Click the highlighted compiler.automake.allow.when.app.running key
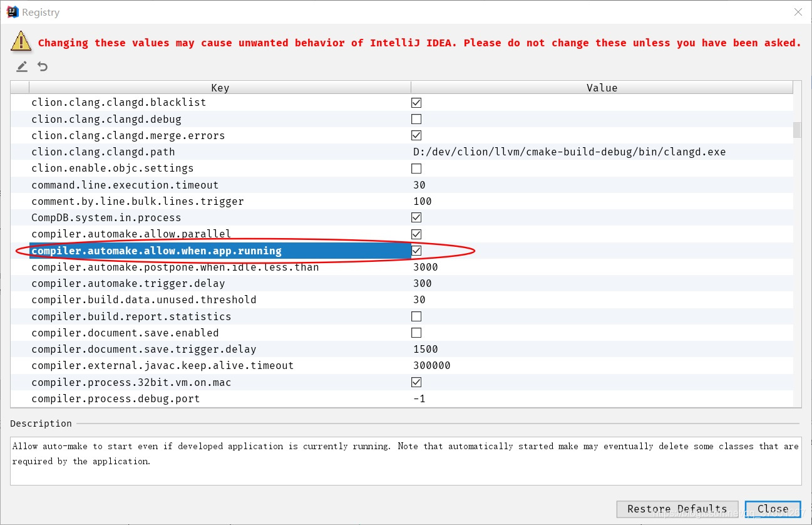 [x=157, y=251]
